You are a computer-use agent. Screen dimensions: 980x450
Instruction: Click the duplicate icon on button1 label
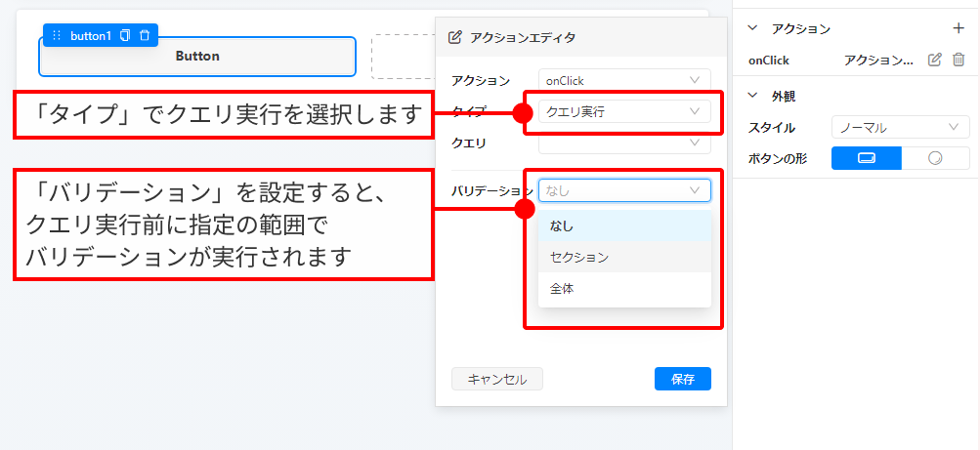click(x=125, y=35)
